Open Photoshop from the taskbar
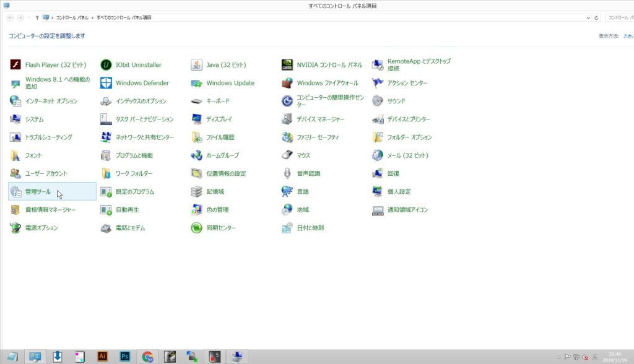The height and width of the screenshot is (364, 634). (125, 357)
